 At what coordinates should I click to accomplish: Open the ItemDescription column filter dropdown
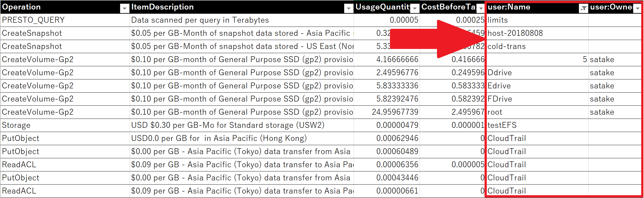click(349, 9)
